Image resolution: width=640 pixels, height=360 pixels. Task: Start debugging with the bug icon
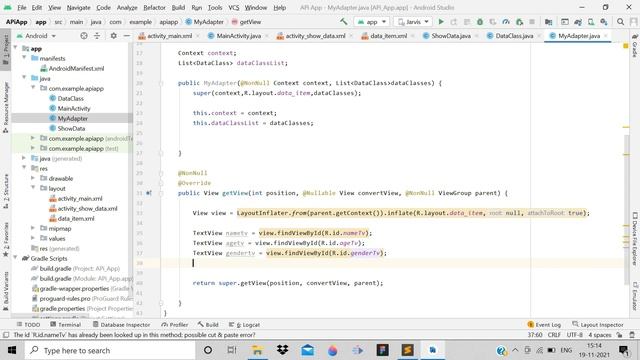coord(480,22)
